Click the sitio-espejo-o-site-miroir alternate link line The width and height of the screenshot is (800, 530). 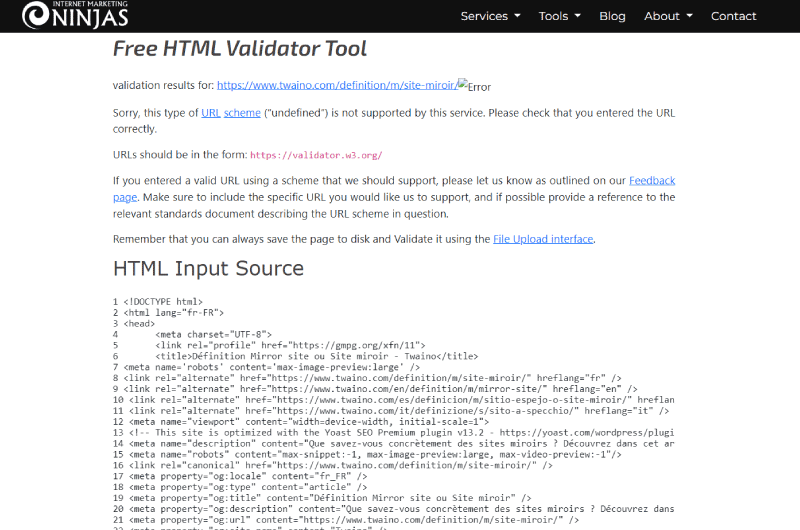[x=393, y=400]
